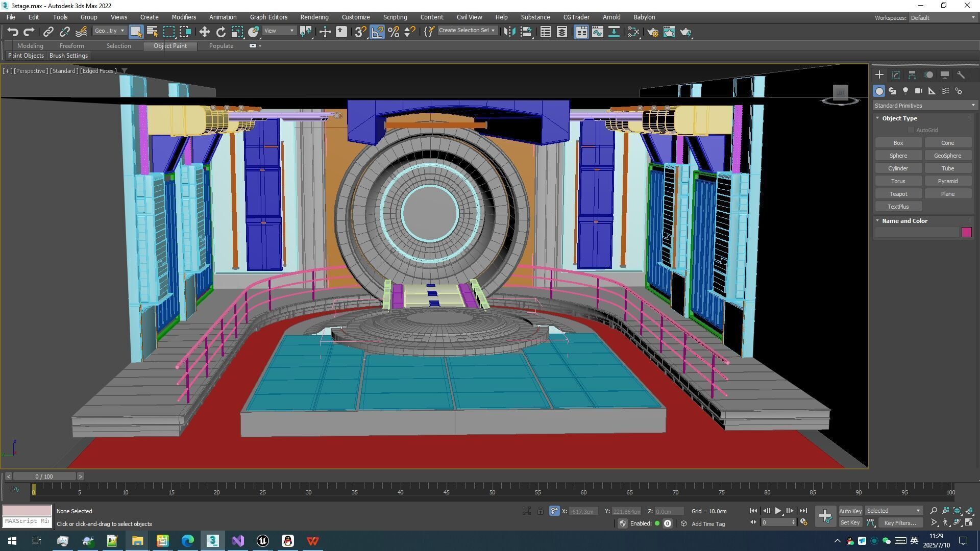The height and width of the screenshot is (551, 980).
Task: Open the Standard Primitives category dropdown
Action: coord(924,106)
